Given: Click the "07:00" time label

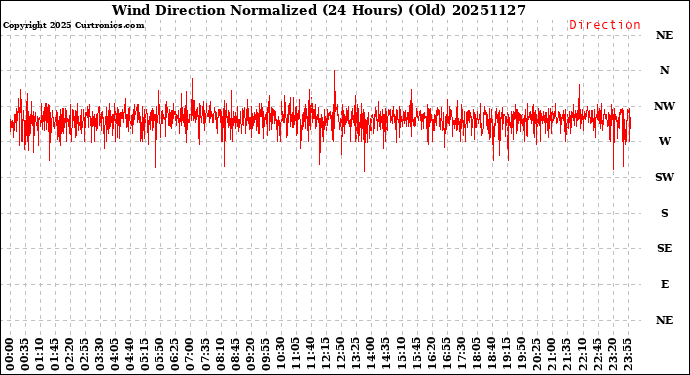Looking at the screenshot, I should (x=190, y=355).
